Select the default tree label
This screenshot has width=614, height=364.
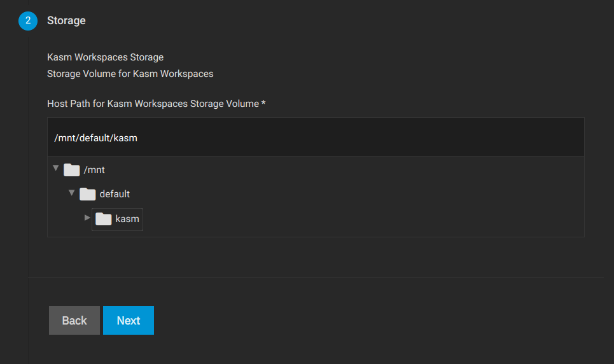pyautogui.click(x=115, y=194)
